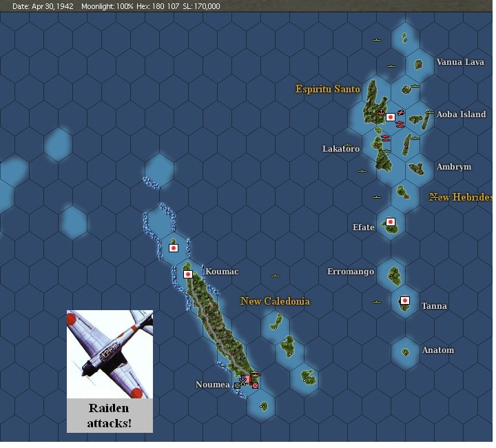The image size is (496, 448).
Task: Click the yellow ship icon by the island south of Aoba
Action: click(x=415, y=139)
